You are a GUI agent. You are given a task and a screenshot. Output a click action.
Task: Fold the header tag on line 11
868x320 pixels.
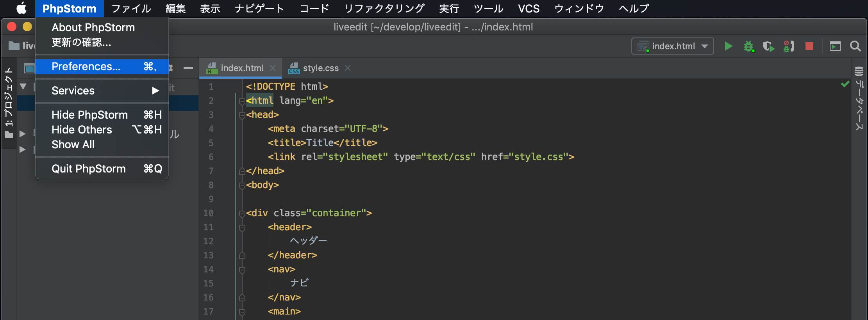coord(242,228)
